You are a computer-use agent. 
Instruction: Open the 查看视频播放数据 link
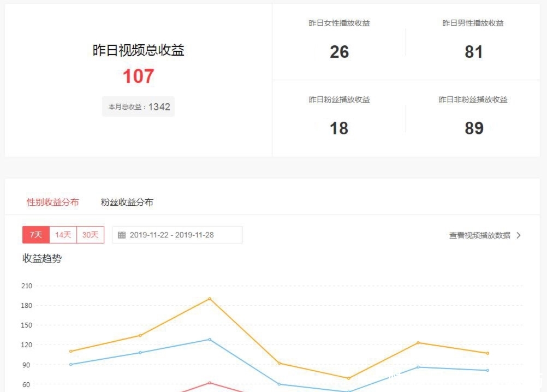480,235
